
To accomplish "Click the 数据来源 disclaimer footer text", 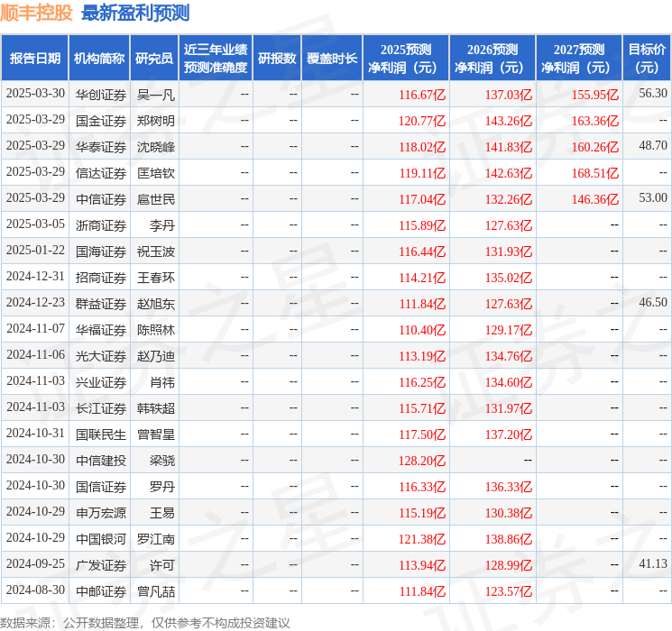I will (x=145, y=622).
